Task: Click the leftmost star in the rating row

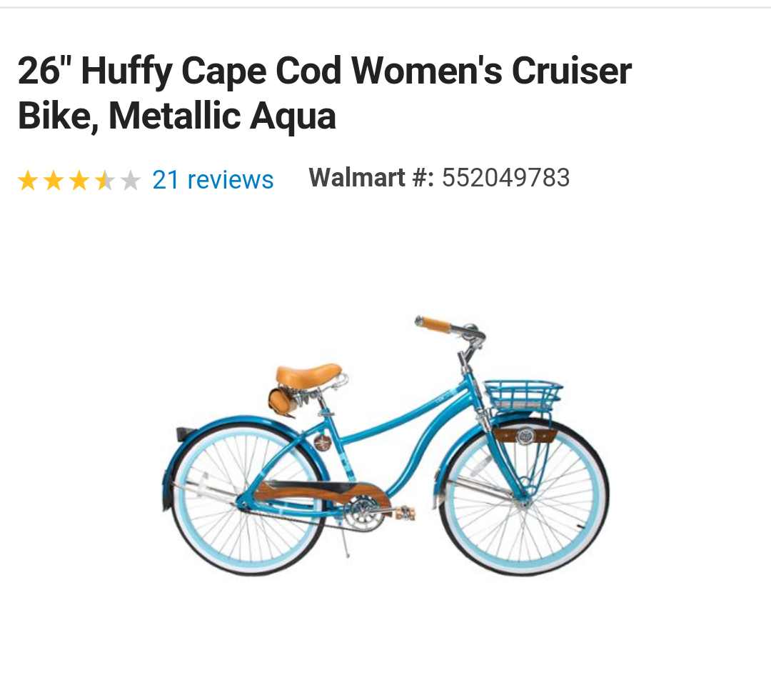Action: tap(28, 180)
